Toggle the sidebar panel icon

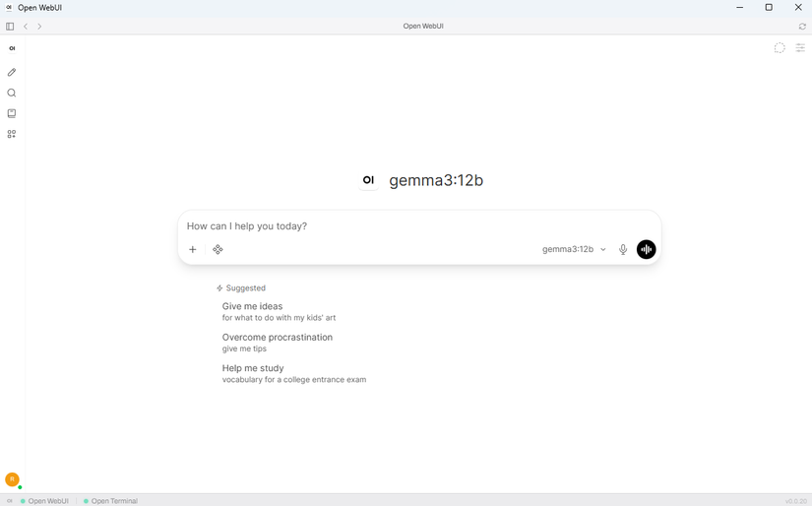point(10,27)
